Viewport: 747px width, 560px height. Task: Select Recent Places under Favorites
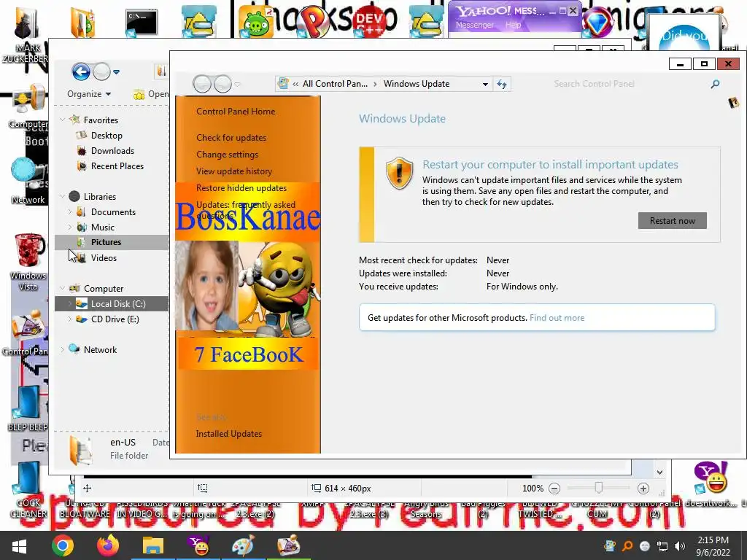pyautogui.click(x=117, y=166)
